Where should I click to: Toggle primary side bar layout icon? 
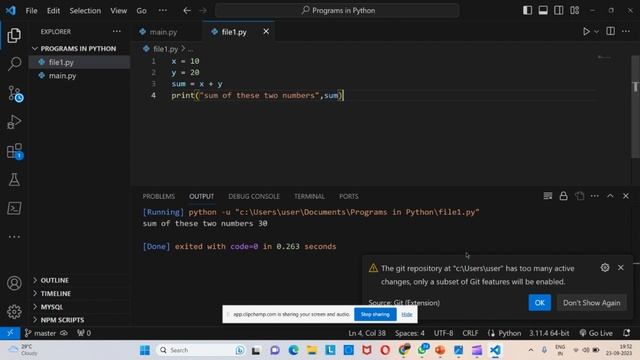[x=527, y=10]
